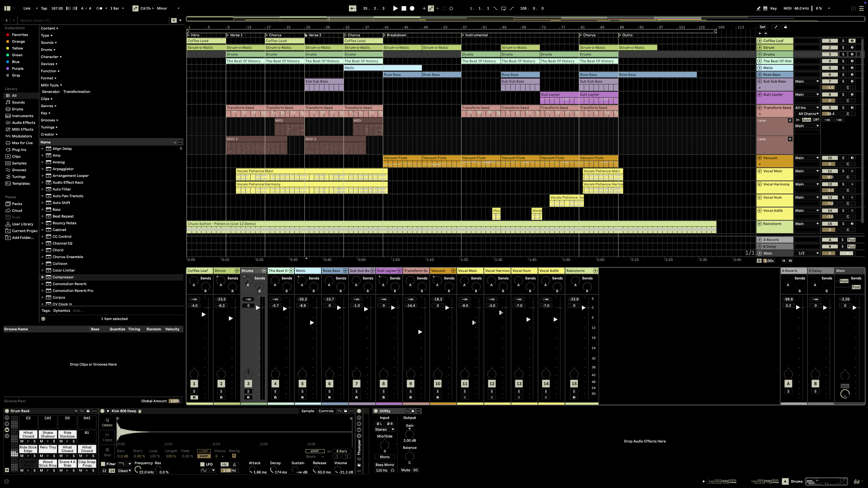Start playback with the Play button
This screenshot has height=488, width=868.
click(395, 8)
